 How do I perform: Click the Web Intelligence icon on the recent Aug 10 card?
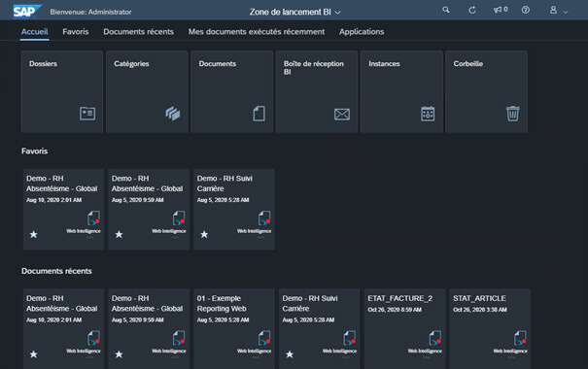point(93,338)
